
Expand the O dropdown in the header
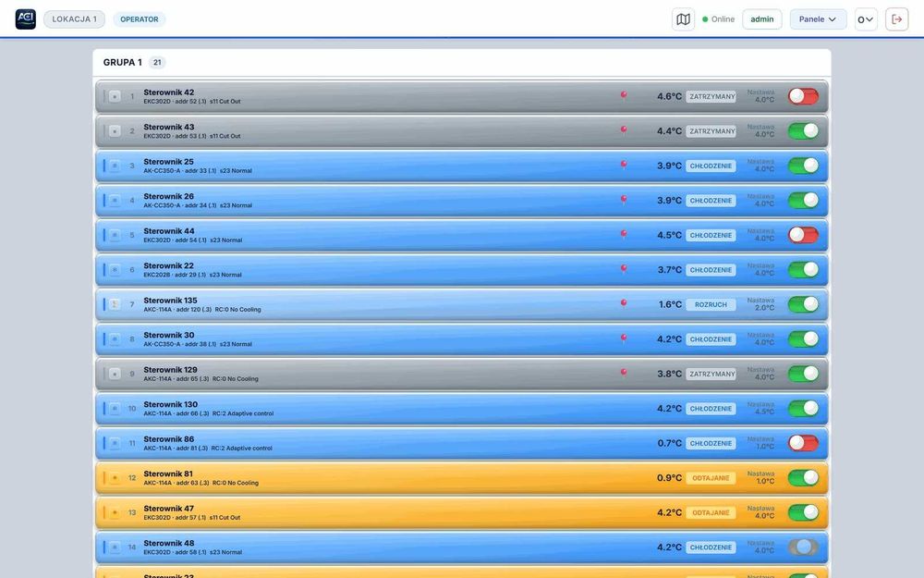pyautogui.click(x=866, y=19)
